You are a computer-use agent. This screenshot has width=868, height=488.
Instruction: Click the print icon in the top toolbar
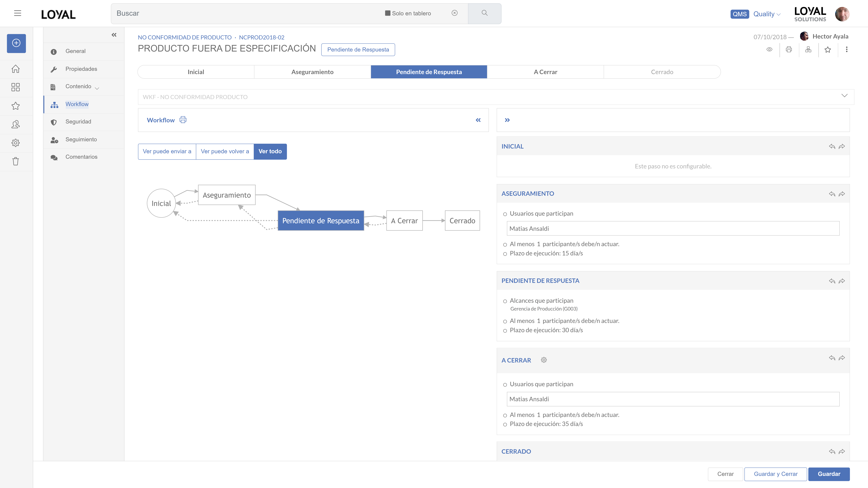(789, 49)
